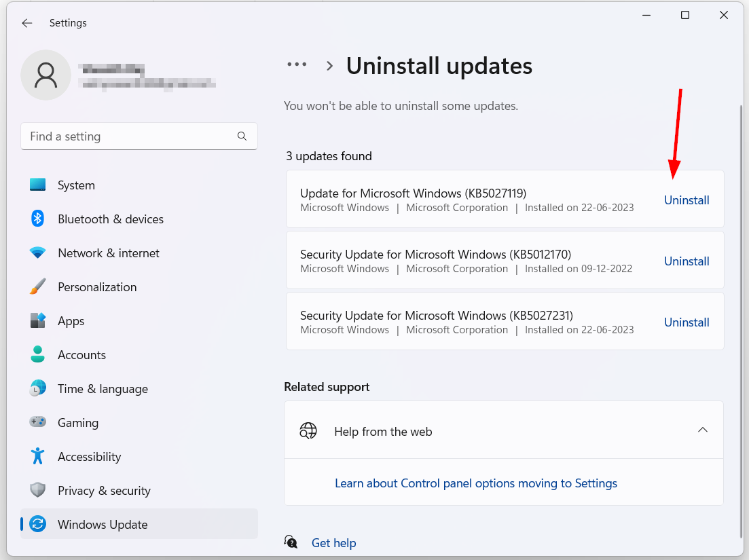Click 'Installed on 09-12-2022' text
The width and height of the screenshot is (749, 560).
point(579,269)
